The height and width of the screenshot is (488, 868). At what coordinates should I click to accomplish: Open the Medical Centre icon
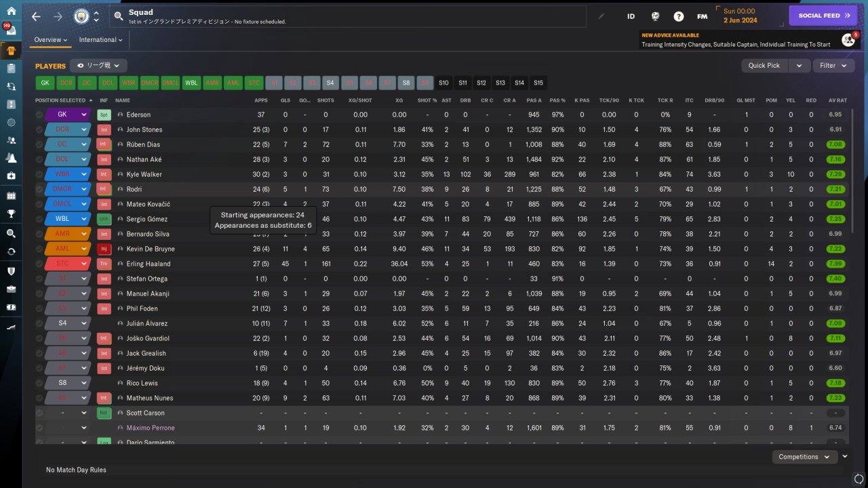pos(11,176)
